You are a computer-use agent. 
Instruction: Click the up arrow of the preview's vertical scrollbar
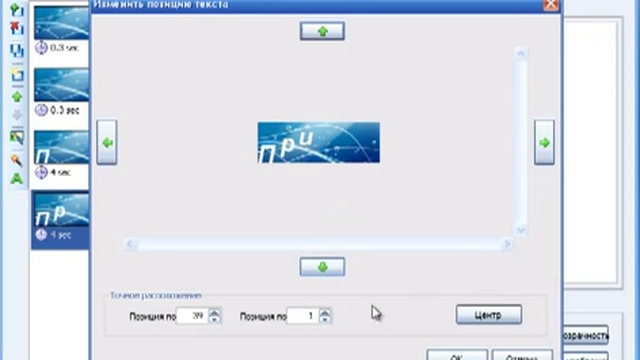click(521, 53)
